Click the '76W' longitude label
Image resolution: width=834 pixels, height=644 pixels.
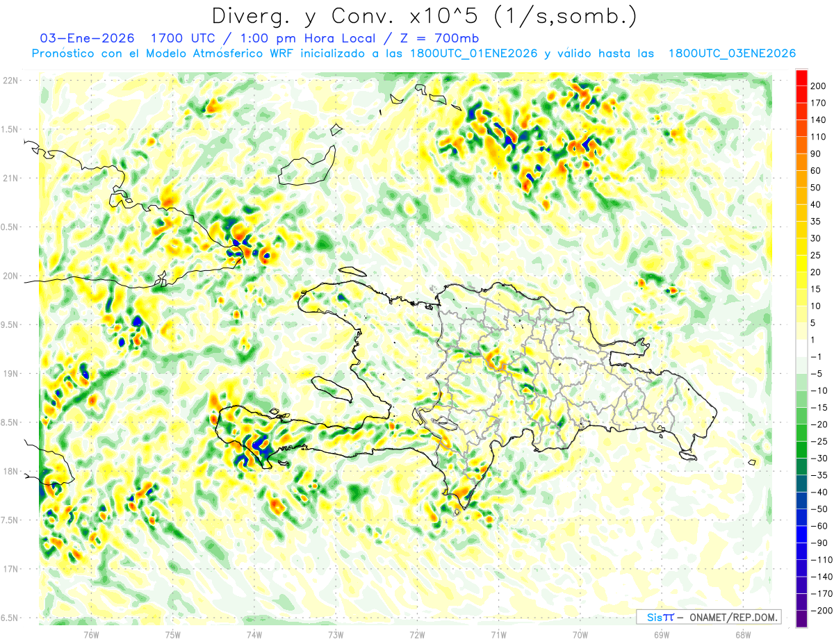click(x=91, y=634)
